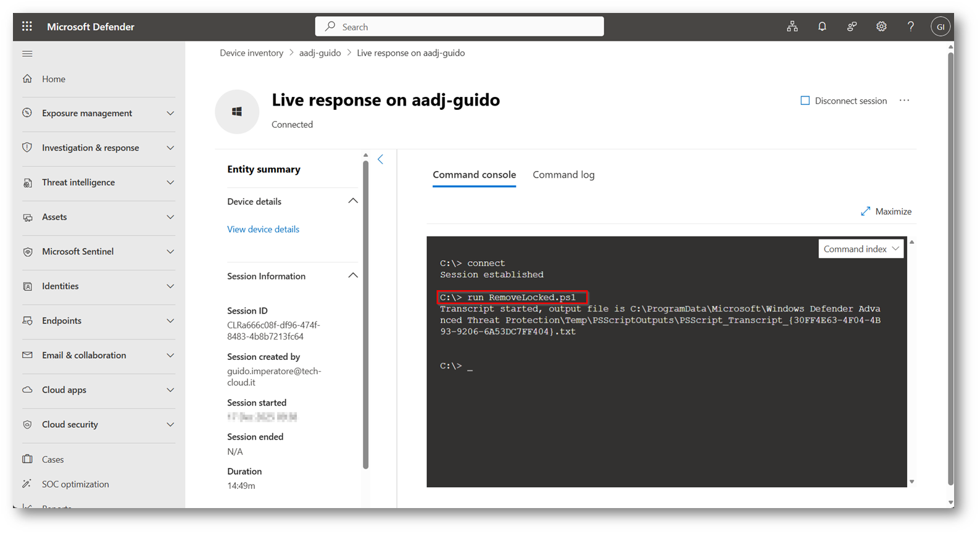The height and width of the screenshot is (534, 980).
Task: Click the Assets icon
Action: (27, 217)
